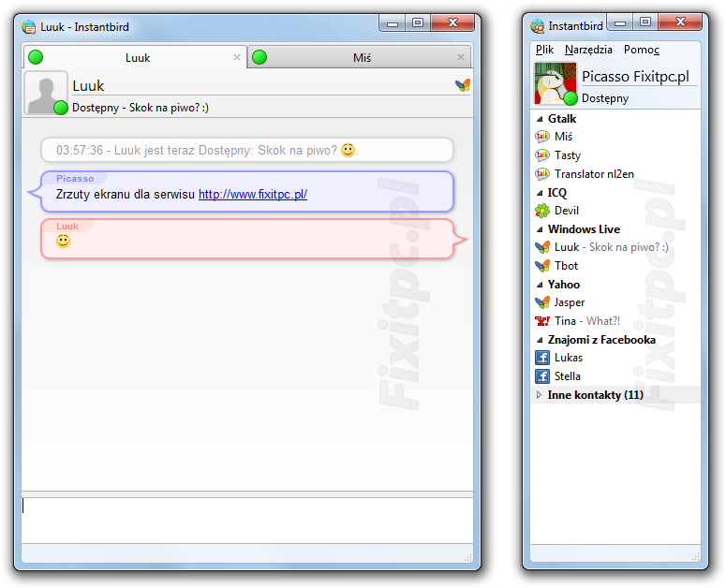Select the Tbot contact

pos(615,266)
